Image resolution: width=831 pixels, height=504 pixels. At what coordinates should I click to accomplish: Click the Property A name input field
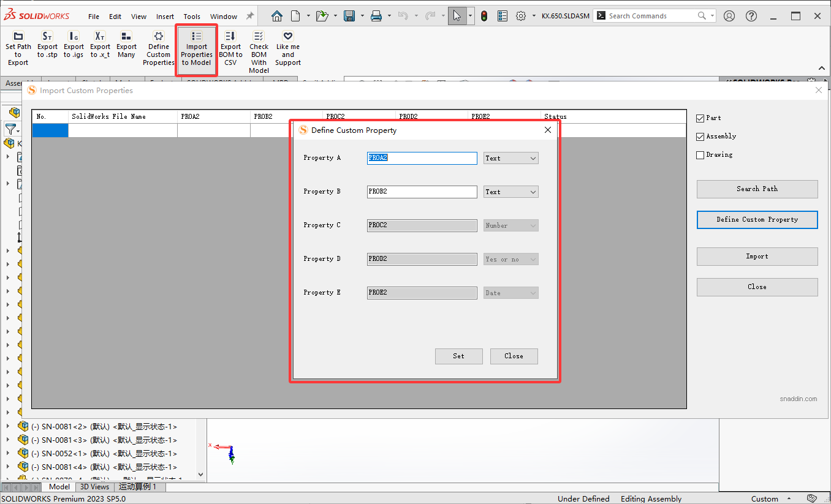pos(422,158)
